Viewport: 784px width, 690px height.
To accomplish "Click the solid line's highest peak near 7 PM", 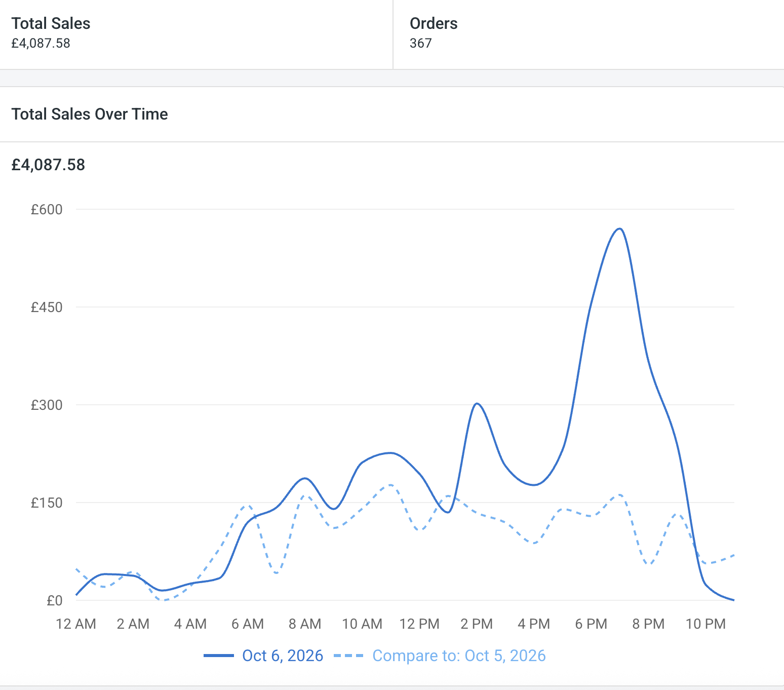I will 619,229.
